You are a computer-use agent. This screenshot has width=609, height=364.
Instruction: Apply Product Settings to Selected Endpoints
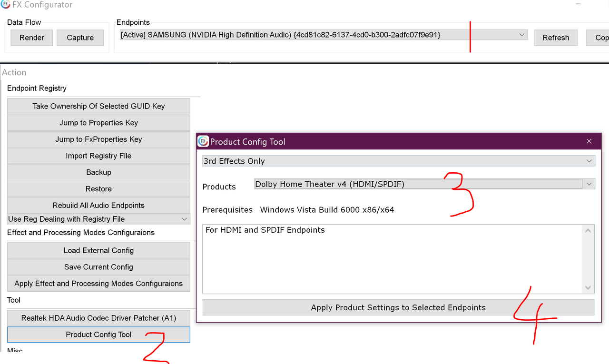point(398,307)
